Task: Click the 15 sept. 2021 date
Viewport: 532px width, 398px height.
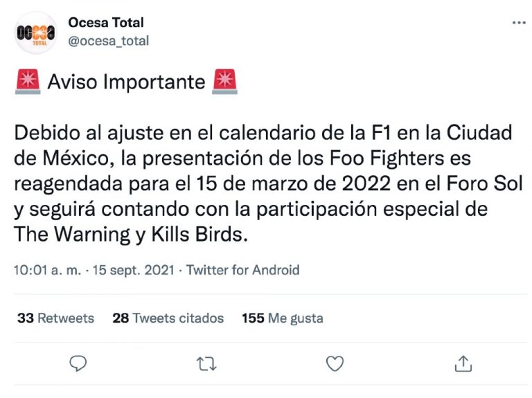Action: click(x=133, y=270)
